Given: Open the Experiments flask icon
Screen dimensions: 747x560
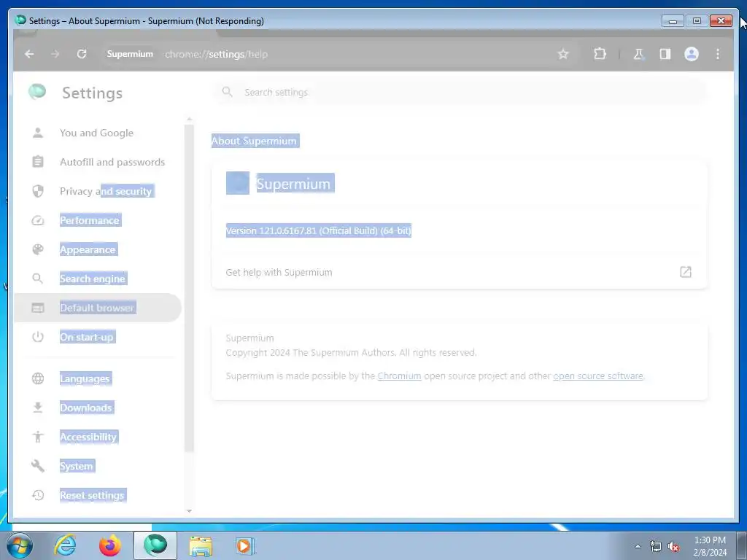Looking at the screenshot, I should tap(638, 54).
